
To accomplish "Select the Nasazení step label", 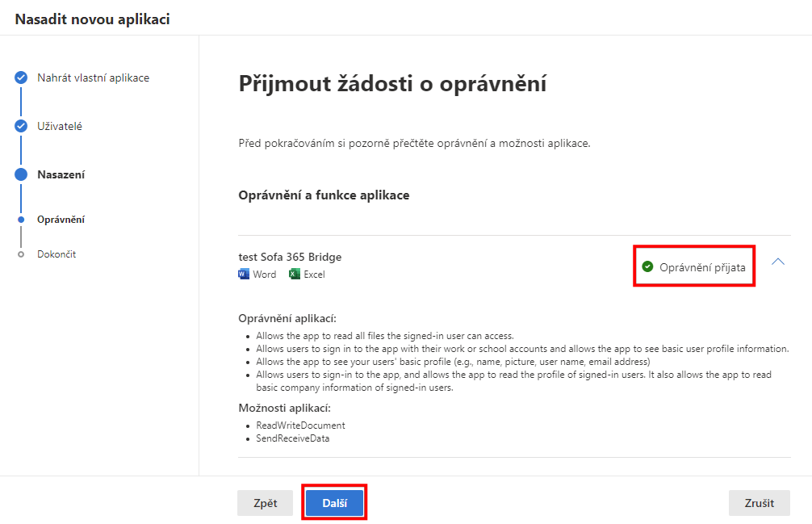I will [61, 174].
